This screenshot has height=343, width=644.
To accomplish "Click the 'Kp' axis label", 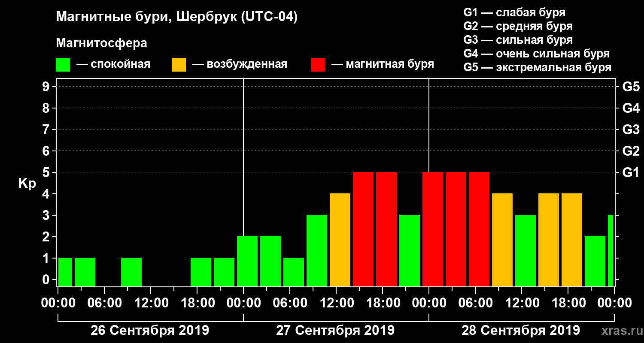I will [x=27, y=183].
